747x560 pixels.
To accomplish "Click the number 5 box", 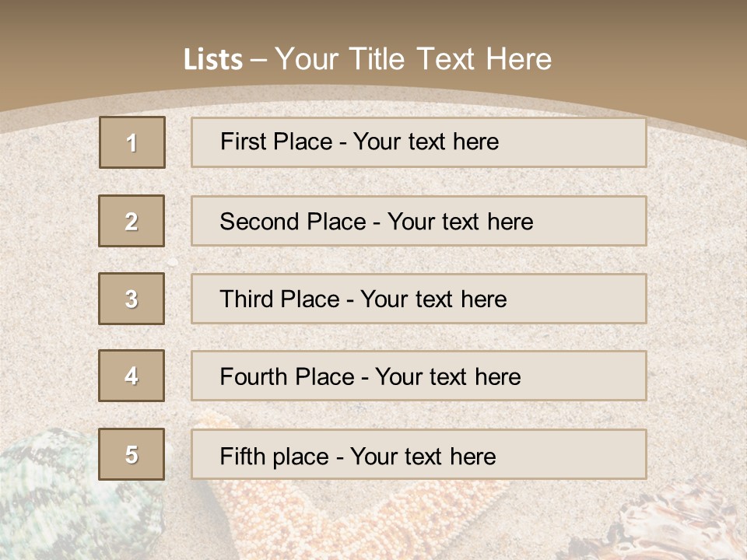I will click(x=132, y=454).
